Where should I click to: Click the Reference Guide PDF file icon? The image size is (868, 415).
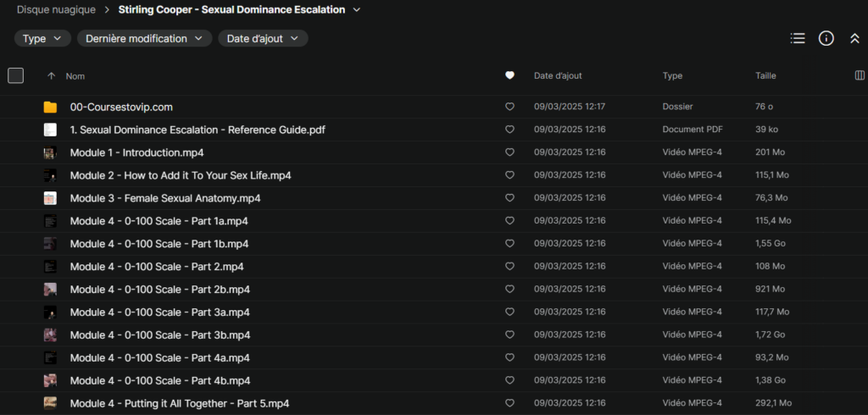(x=50, y=130)
